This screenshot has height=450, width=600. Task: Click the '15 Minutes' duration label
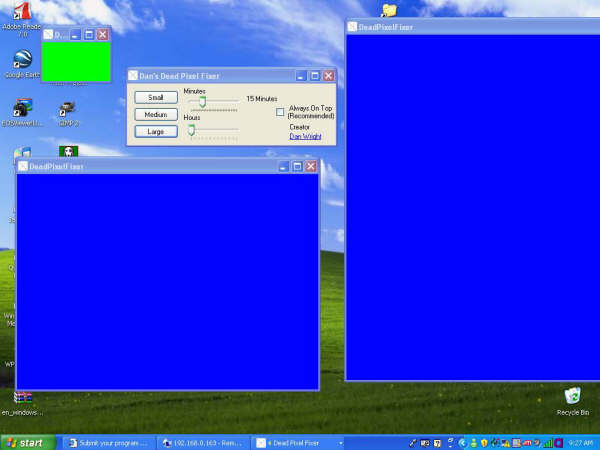pyautogui.click(x=262, y=99)
